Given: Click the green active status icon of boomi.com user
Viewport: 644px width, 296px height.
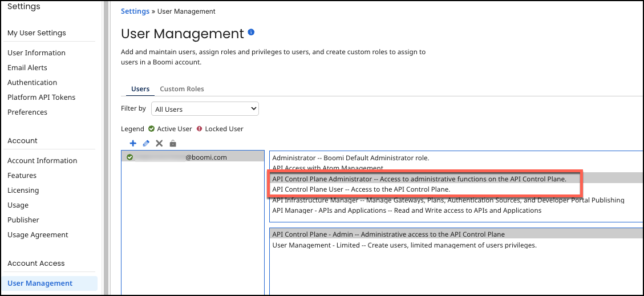Looking at the screenshot, I should (130, 157).
